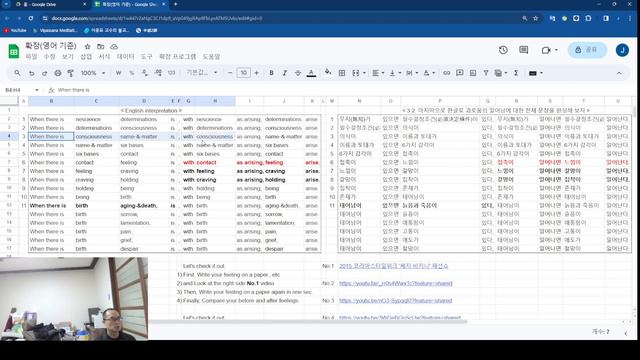
Task: Open the 파일 (File) menu
Action: click(31, 57)
